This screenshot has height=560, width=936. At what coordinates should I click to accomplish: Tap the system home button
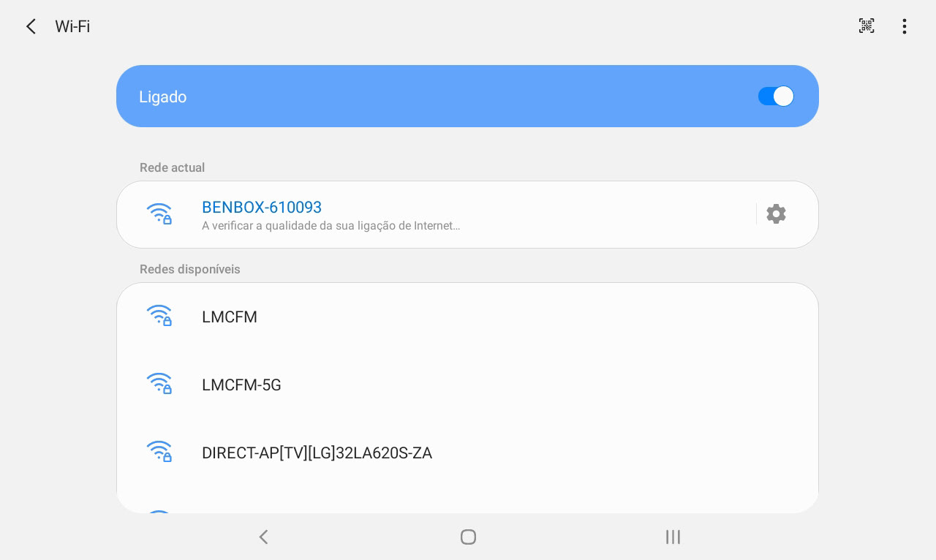point(468,537)
